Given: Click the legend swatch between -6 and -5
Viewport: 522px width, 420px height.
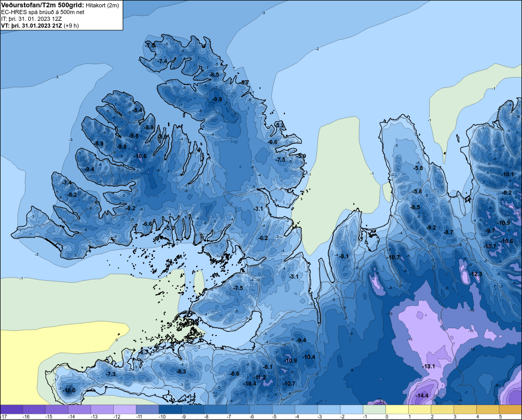Looking at the screenshot, I should 261,410.
